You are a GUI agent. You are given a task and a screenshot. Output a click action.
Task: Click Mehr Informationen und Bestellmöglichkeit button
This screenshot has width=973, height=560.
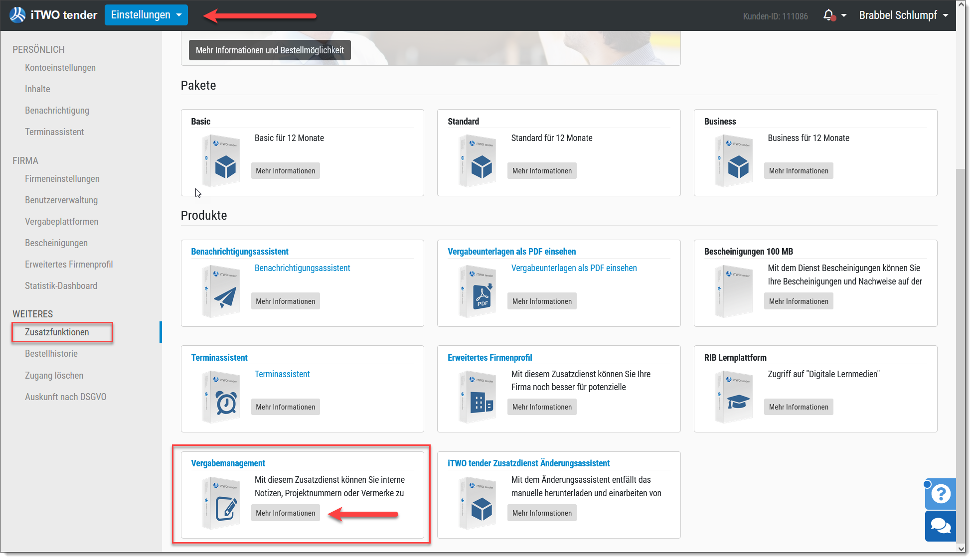[270, 50]
